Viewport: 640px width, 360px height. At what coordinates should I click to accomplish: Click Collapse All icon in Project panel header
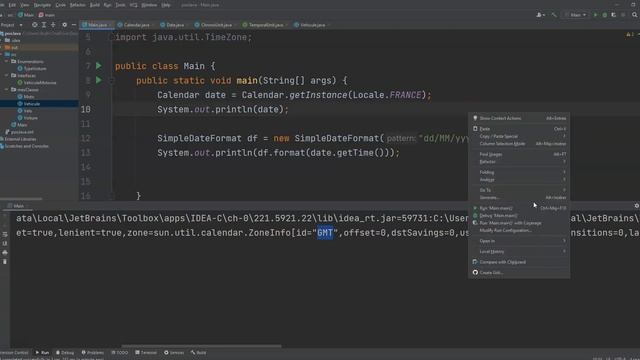[53, 25]
